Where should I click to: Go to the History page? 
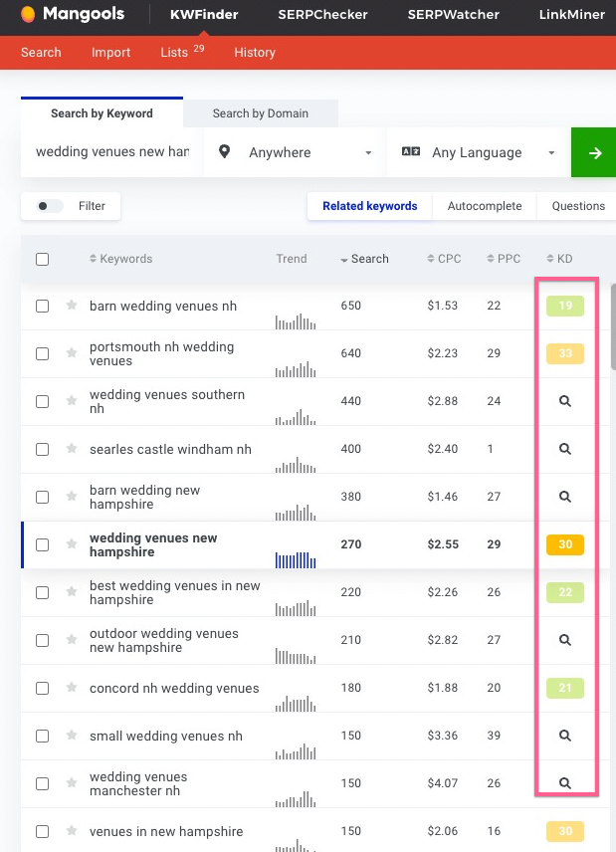click(x=255, y=52)
